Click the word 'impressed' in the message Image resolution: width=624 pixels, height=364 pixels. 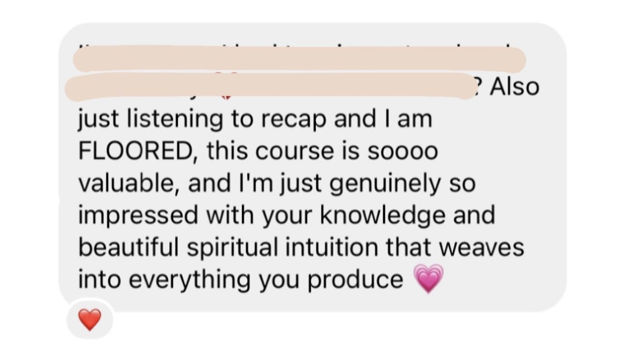pyautogui.click(x=138, y=215)
